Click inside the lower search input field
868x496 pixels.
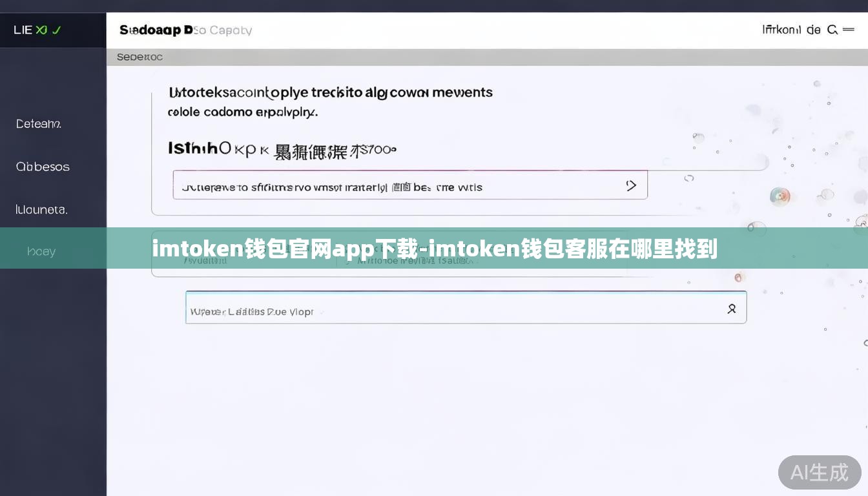click(387, 309)
